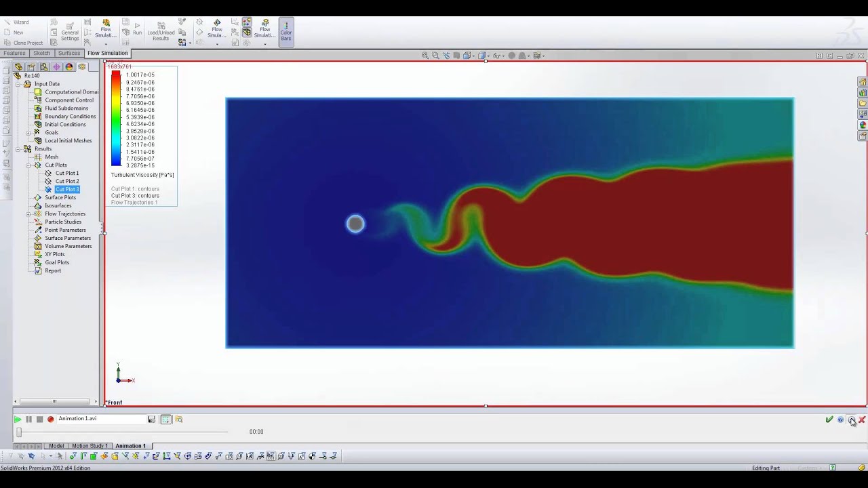Screen dimensions: 868x488
Task: Collapse the Cut Plots tree node
Action: 28,165
